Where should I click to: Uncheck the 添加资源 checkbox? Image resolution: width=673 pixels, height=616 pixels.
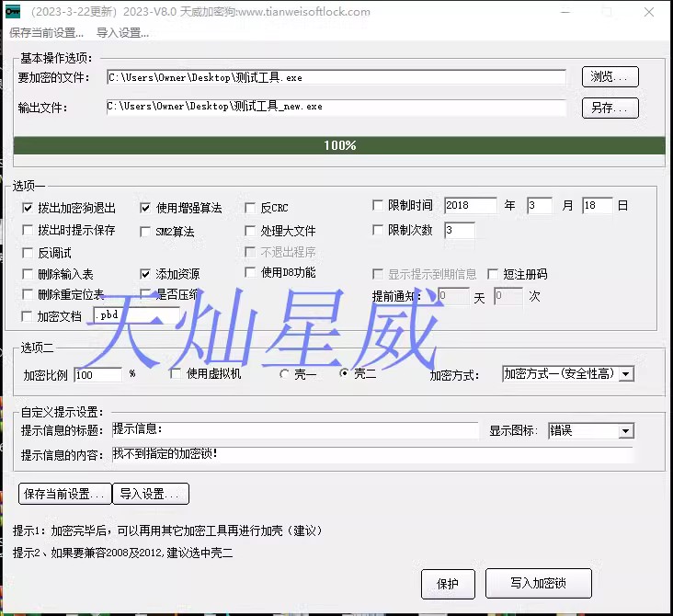[x=145, y=274]
